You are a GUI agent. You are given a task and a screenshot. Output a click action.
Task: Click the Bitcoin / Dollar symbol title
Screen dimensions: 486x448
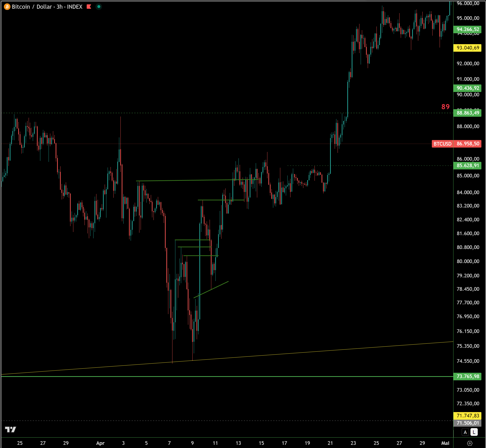tap(32, 7)
